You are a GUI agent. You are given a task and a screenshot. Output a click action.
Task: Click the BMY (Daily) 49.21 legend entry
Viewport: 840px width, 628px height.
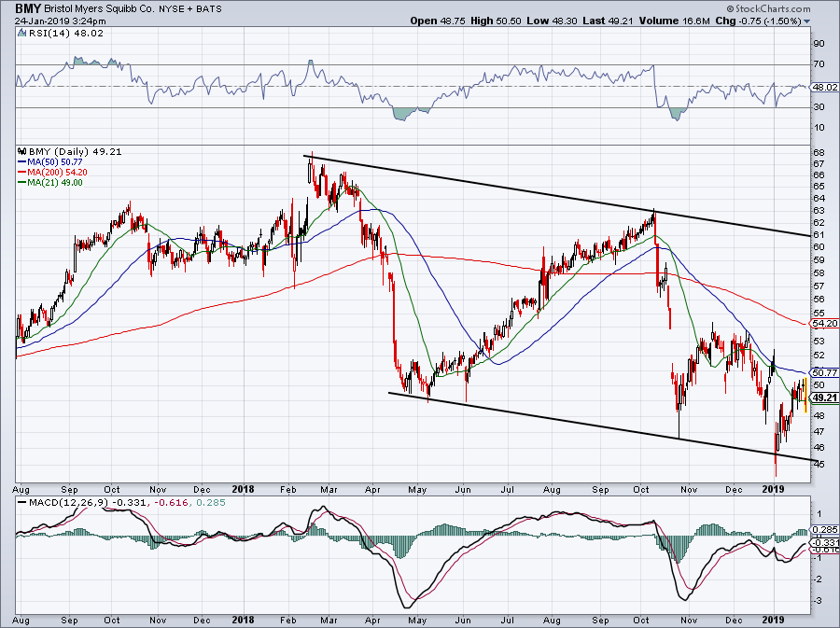pos(75,152)
